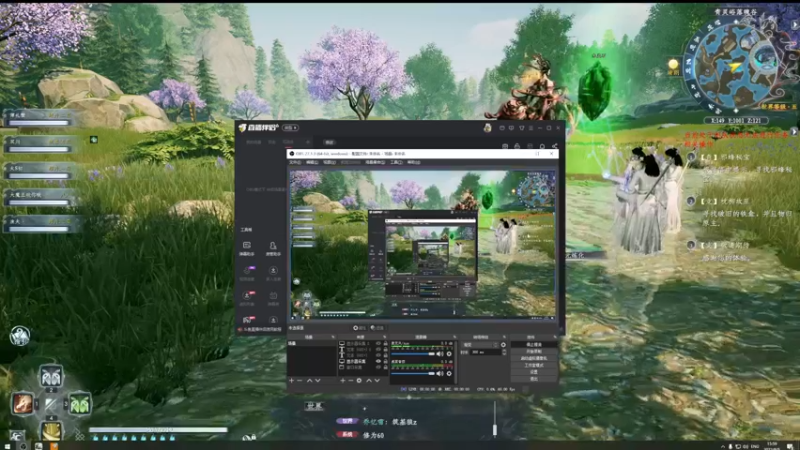
Task: Open source properties gear in Sources toolbar
Action: [359, 381]
